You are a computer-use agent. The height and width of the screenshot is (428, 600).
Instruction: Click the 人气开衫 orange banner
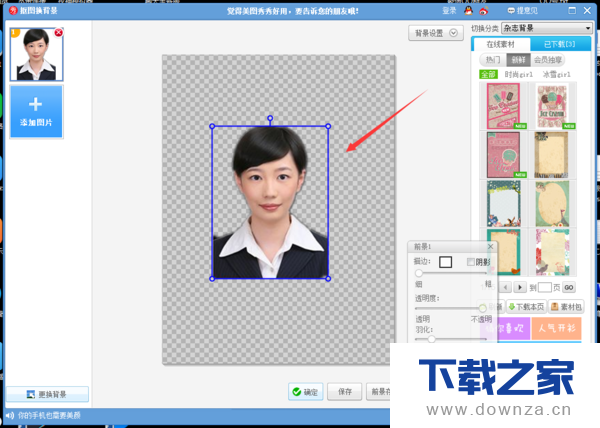[x=557, y=328]
